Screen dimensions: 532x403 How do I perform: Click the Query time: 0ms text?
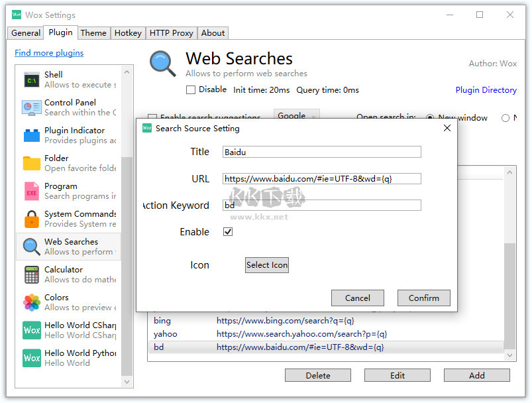(327, 90)
